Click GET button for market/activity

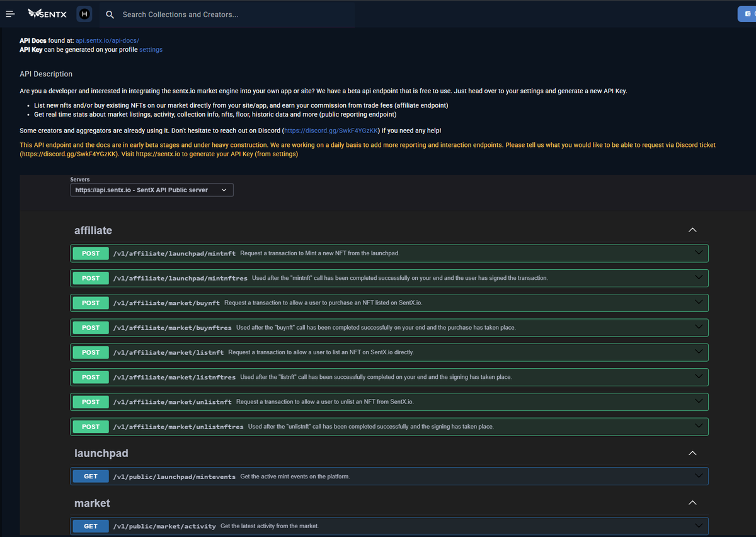click(91, 526)
